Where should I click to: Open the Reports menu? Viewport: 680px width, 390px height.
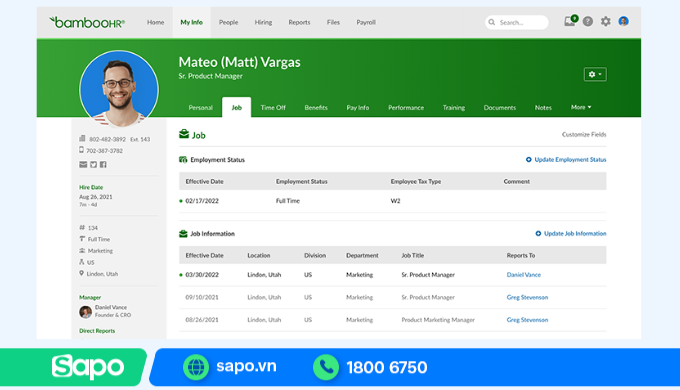click(299, 22)
